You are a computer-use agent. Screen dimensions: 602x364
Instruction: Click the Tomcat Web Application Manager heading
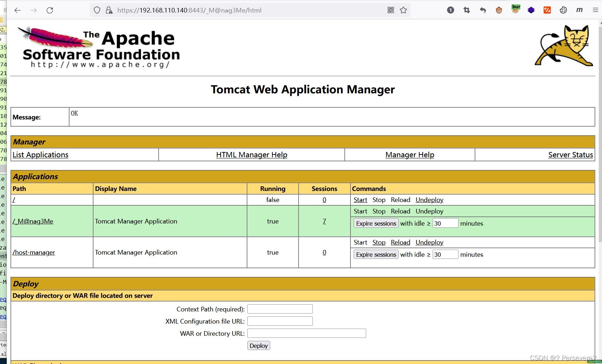click(303, 89)
